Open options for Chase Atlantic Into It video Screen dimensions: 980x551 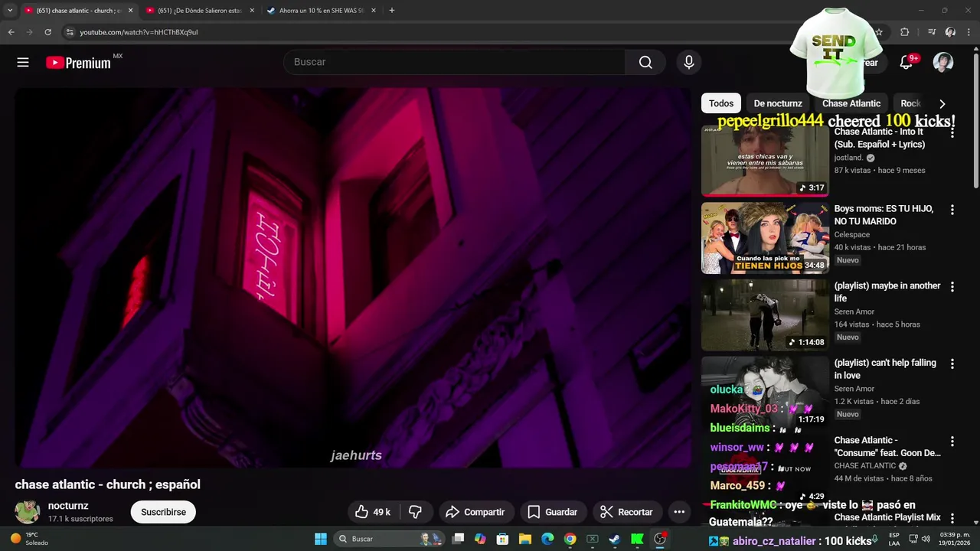coord(952,132)
